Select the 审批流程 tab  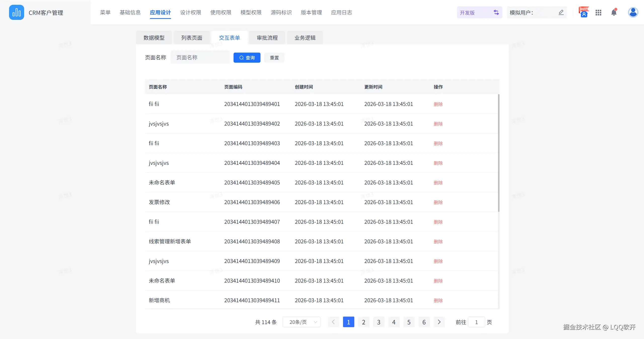267,38
